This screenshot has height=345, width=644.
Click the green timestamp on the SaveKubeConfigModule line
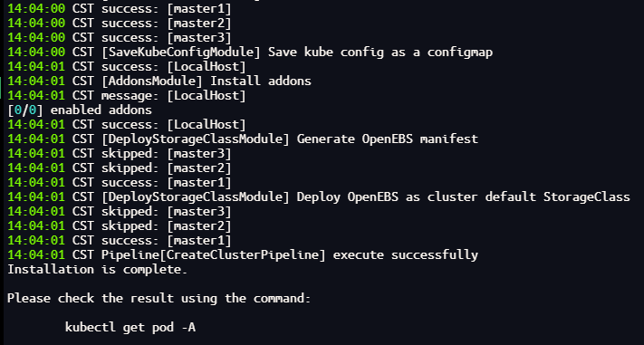(36, 53)
